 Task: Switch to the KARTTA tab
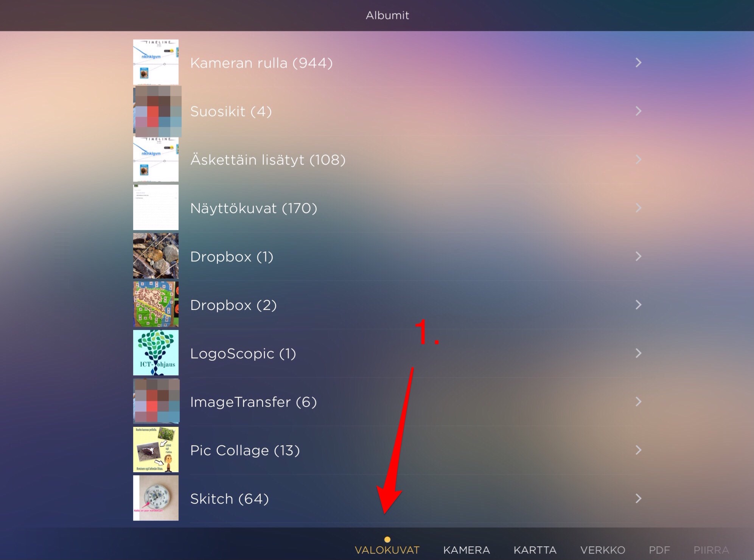[x=535, y=550]
